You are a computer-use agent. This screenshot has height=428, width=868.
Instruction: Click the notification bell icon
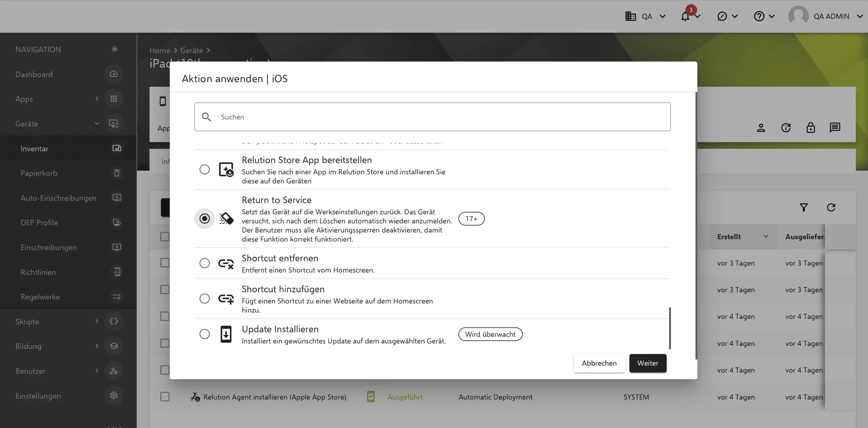(685, 16)
